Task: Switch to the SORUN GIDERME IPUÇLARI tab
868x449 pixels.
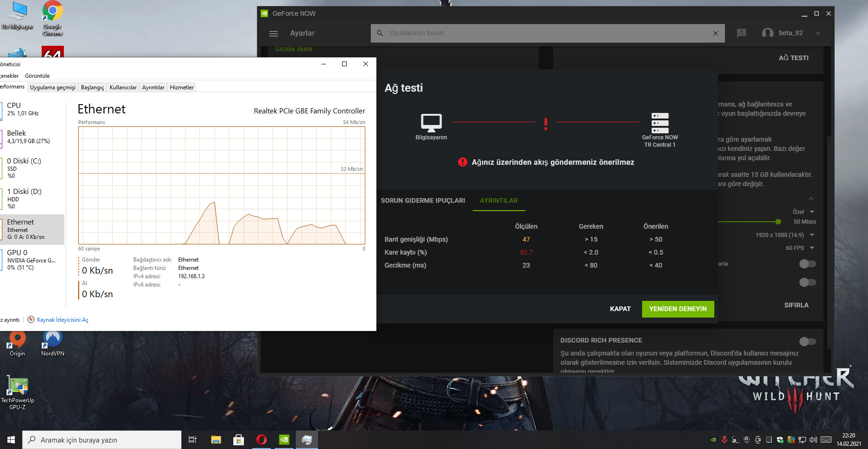Action: click(423, 200)
